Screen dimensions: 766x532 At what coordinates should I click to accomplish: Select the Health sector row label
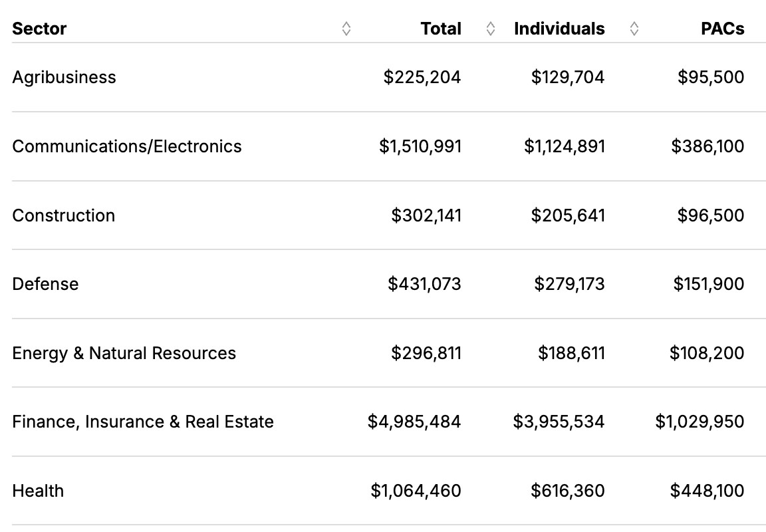pos(39,491)
